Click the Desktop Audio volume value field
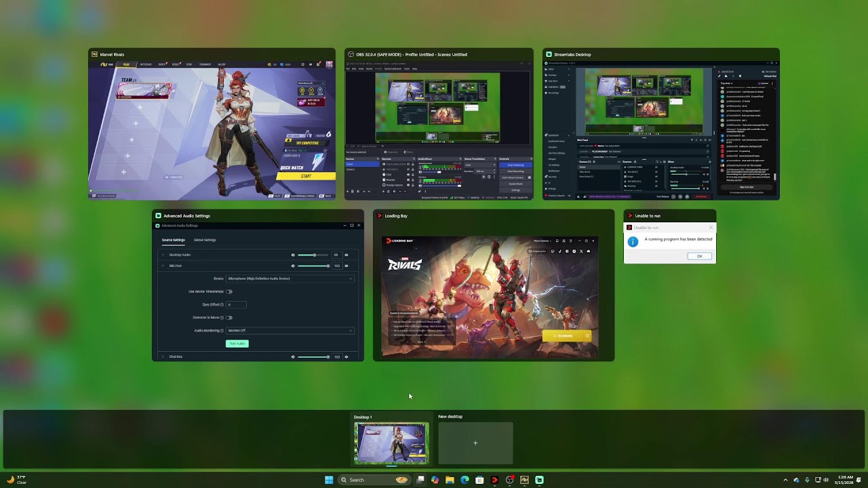The width and height of the screenshot is (868, 488). click(336, 255)
